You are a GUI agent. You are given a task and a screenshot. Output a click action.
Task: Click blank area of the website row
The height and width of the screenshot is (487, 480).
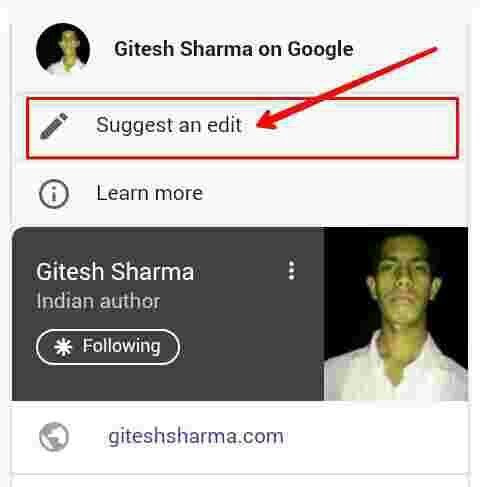coord(373,436)
